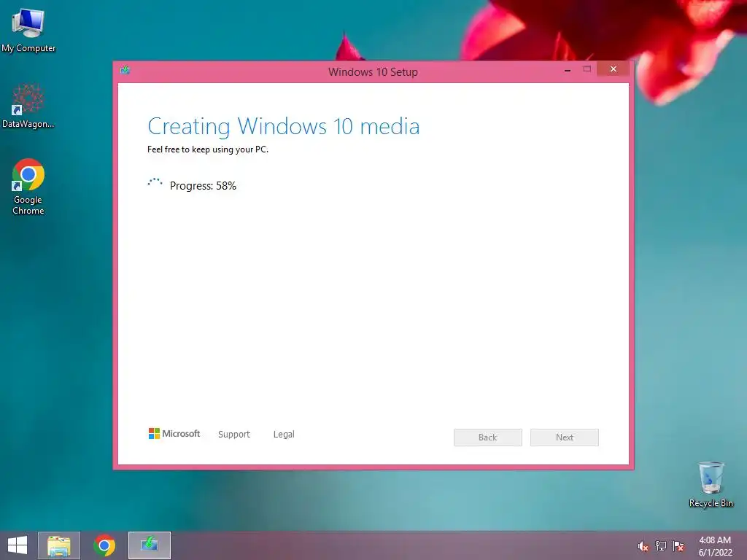Open the Support link
This screenshot has height=560, width=747.
point(234,435)
